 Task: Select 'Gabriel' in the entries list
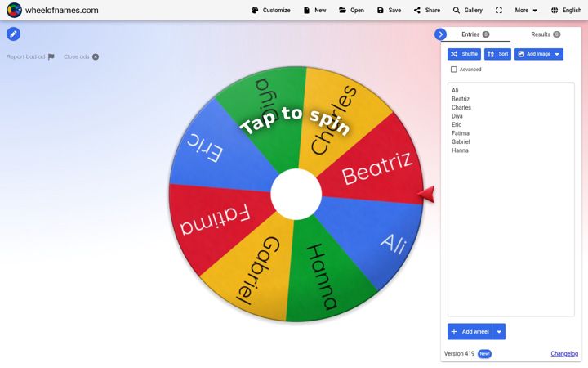(461, 142)
